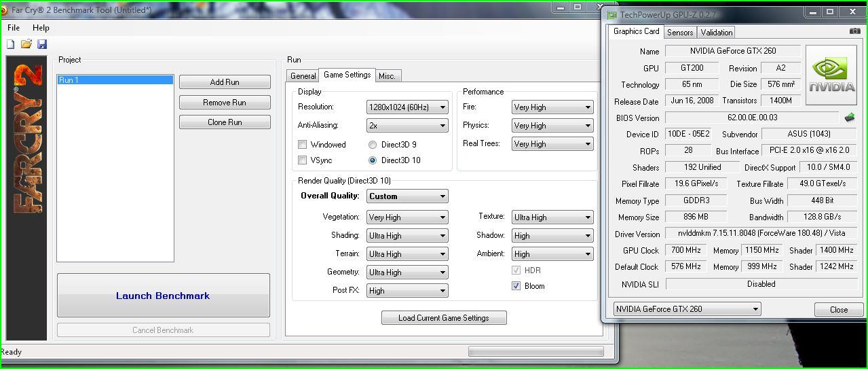
Task: Click the "Ready" status bar text
Action: click(x=11, y=352)
